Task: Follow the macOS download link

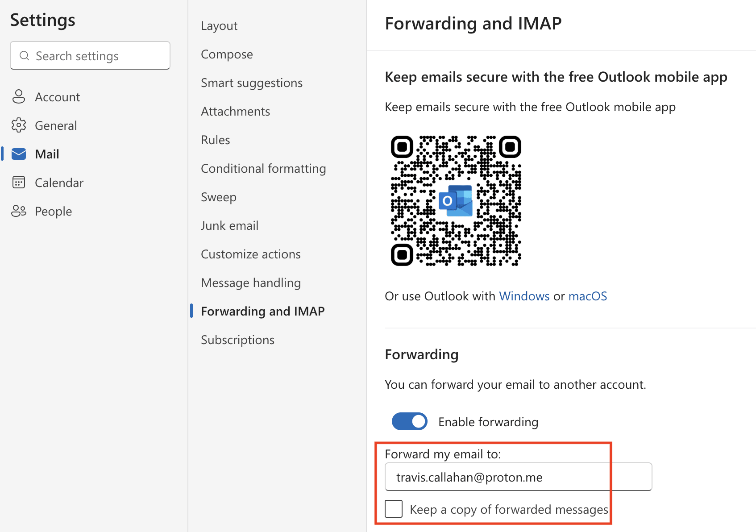Action: (587, 296)
